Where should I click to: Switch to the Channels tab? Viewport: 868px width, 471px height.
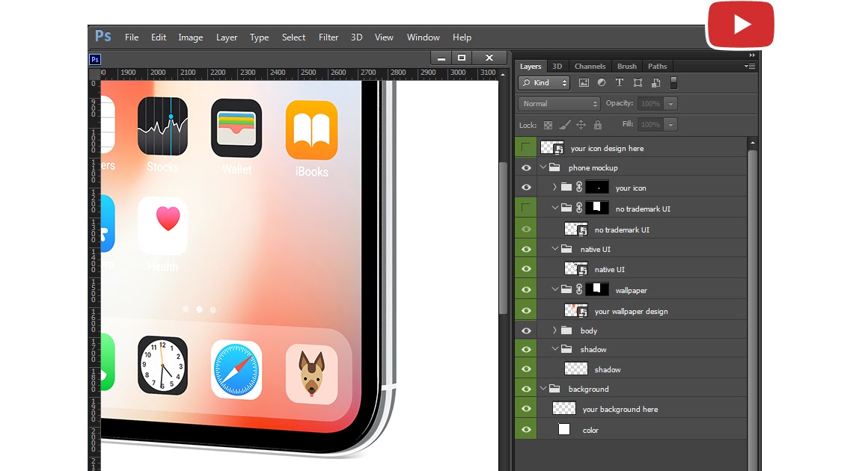(590, 66)
